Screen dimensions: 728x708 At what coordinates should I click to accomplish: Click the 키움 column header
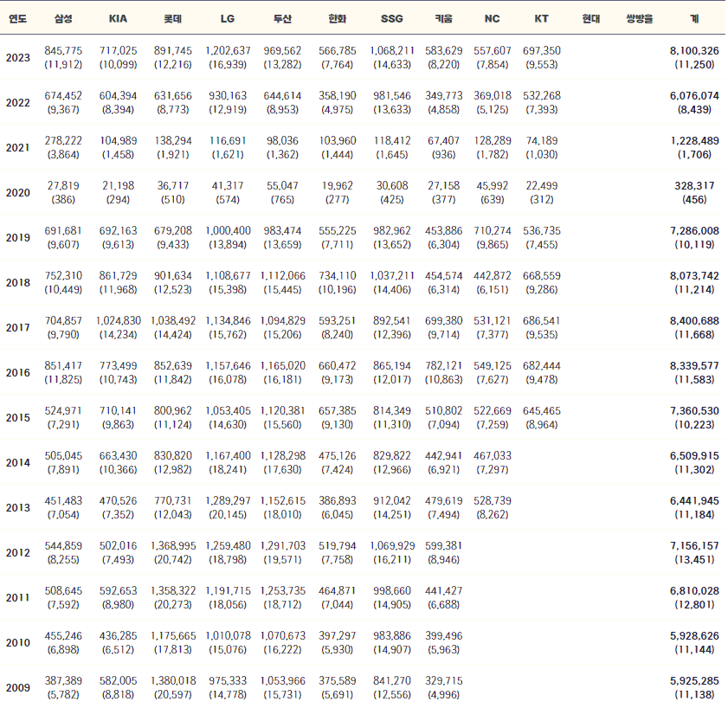[x=444, y=18]
